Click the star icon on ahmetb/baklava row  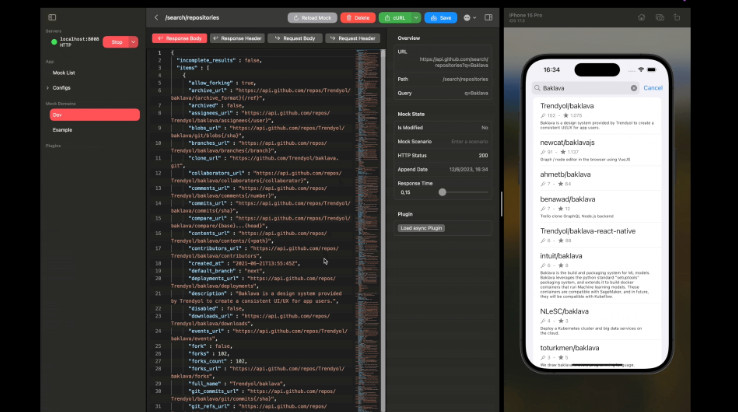coord(561,184)
